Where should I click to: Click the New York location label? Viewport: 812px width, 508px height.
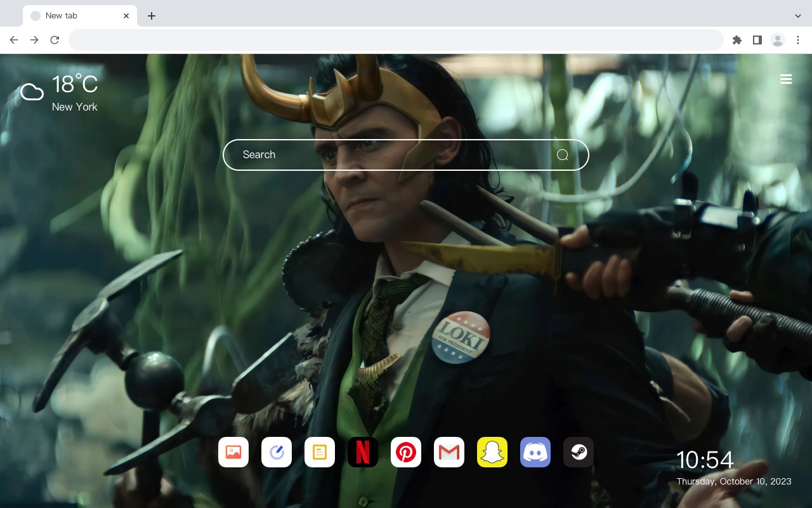click(x=75, y=107)
